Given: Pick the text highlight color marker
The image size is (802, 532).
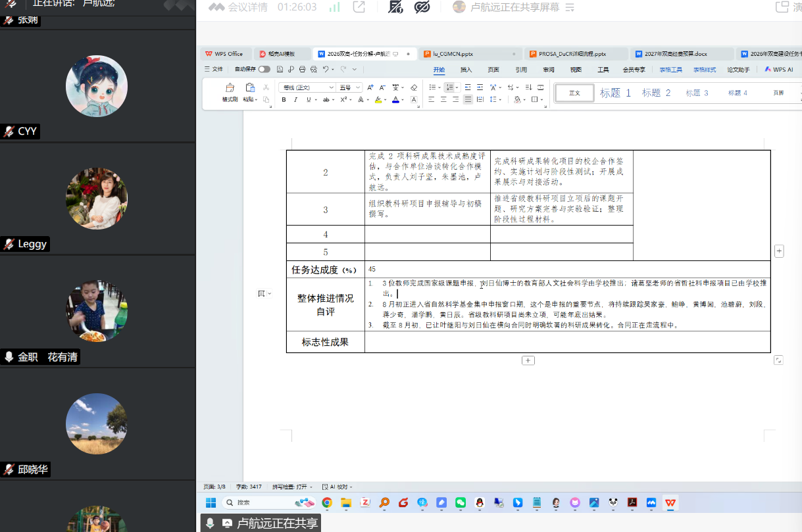Looking at the screenshot, I should 379,100.
